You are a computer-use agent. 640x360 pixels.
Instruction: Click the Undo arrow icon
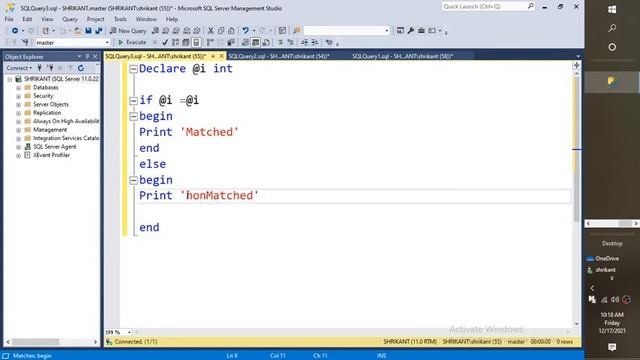click(x=245, y=31)
